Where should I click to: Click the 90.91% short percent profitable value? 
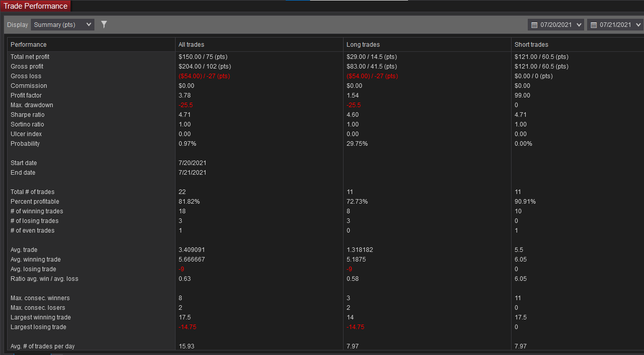point(525,202)
